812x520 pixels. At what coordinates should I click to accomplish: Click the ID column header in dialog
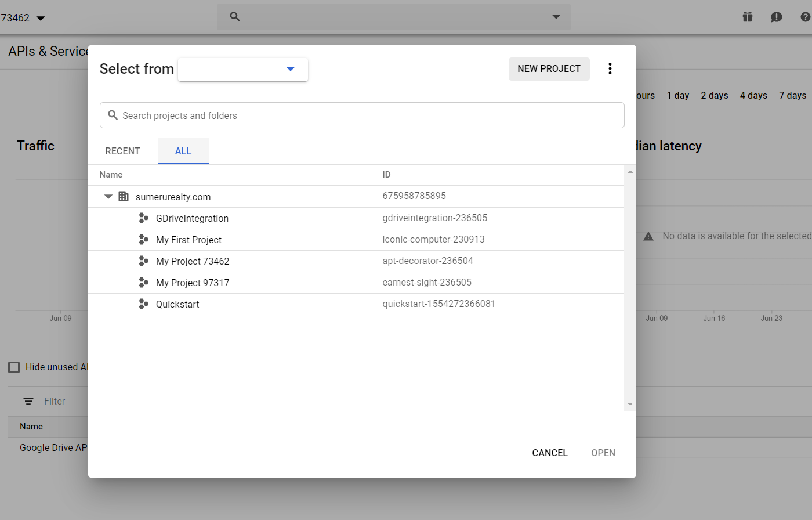[x=387, y=175]
